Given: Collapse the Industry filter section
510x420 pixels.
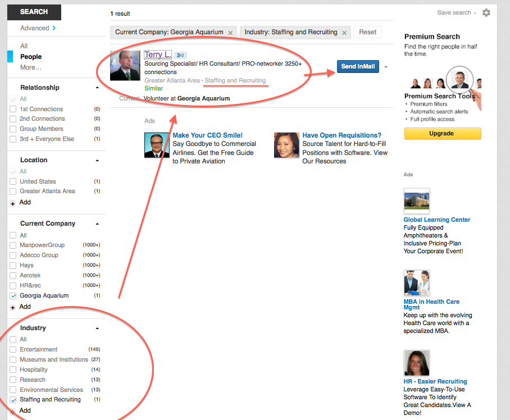Looking at the screenshot, I should (x=97, y=328).
